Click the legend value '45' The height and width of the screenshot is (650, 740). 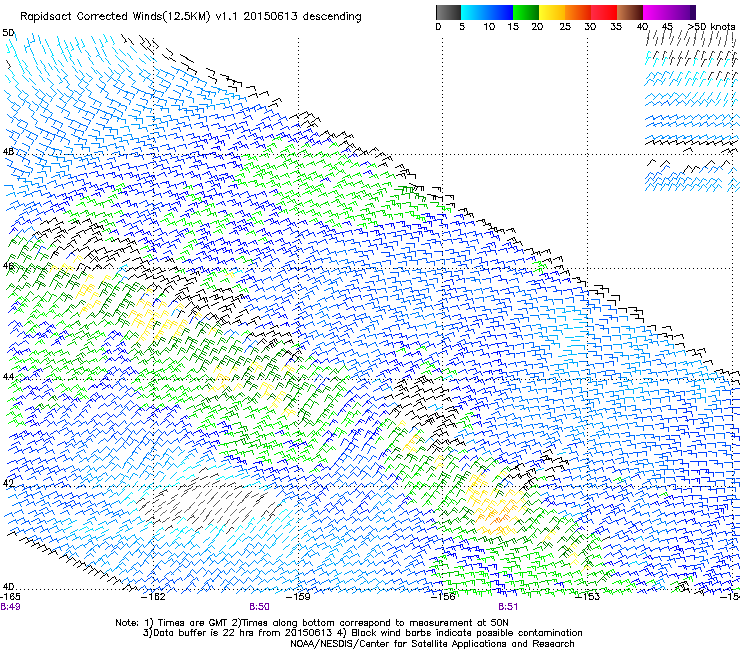[x=667, y=27]
